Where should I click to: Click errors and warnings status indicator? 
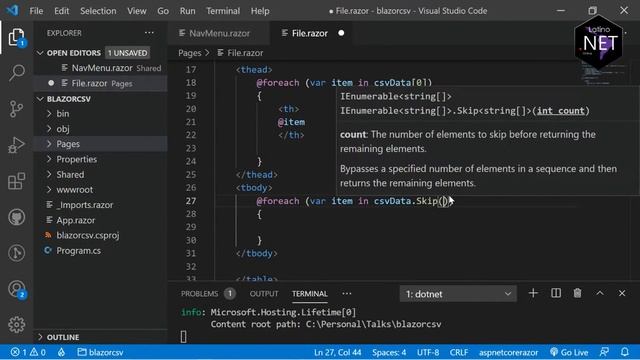(x=28, y=352)
